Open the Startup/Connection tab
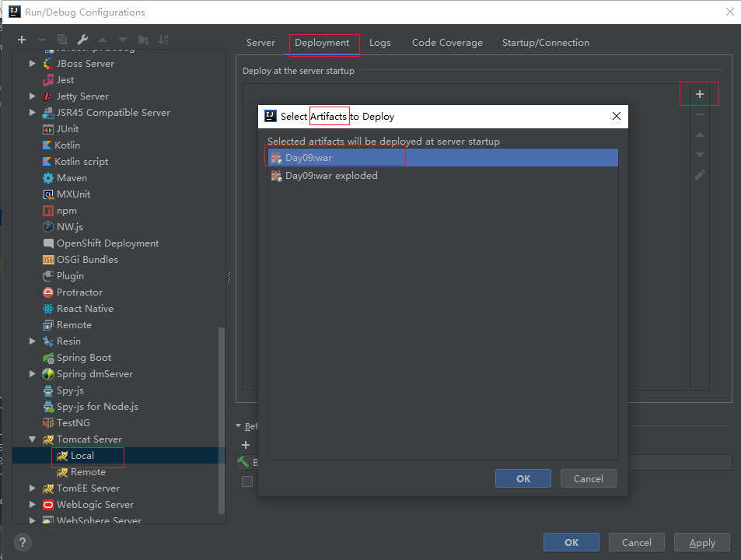 [545, 43]
